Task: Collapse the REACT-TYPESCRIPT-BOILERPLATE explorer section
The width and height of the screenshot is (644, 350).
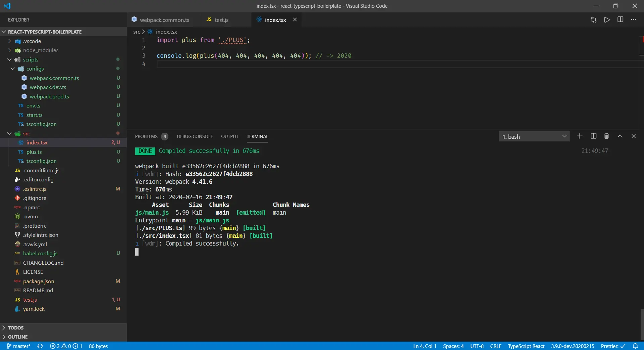Action: click(63, 32)
